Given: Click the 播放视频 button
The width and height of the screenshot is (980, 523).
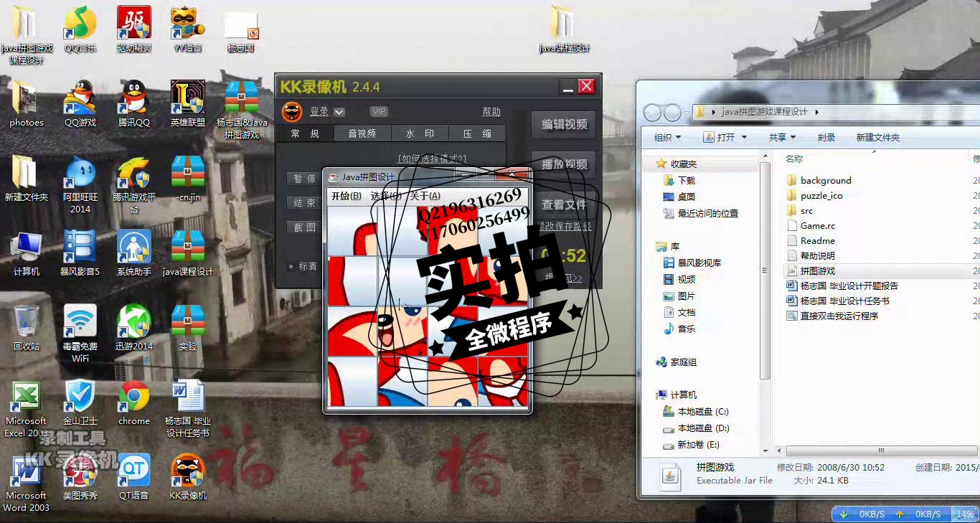Looking at the screenshot, I should pyautogui.click(x=565, y=164).
